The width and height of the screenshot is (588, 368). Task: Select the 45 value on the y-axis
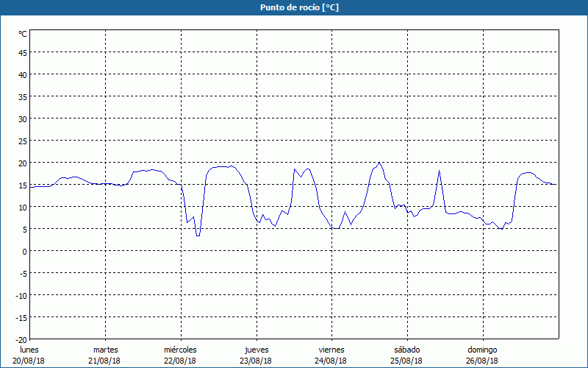coord(23,52)
